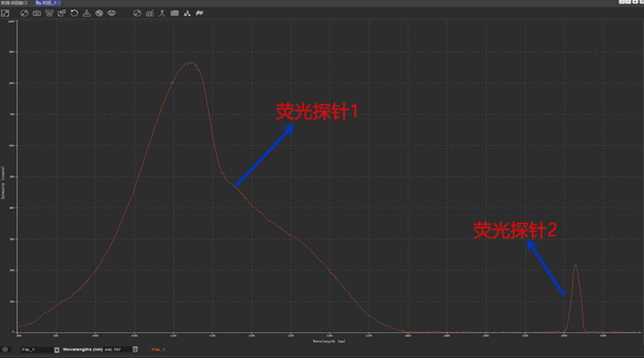Click the orange File_1 legend label
This screenshot has width=644, height=358.
coord(158,349)
